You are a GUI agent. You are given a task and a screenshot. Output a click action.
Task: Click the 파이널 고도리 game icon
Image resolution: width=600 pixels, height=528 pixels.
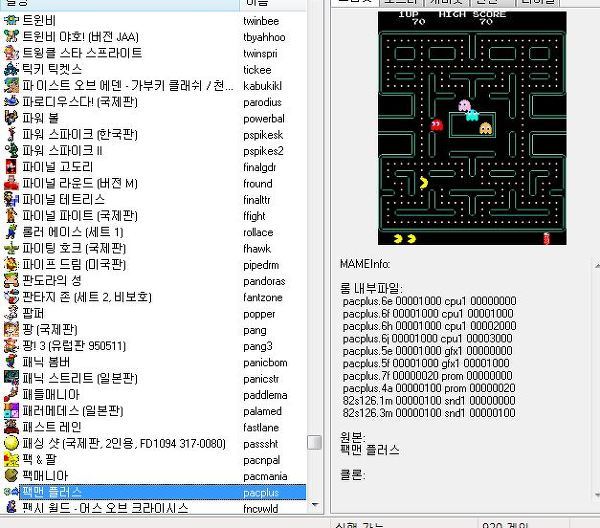(11, 166)
